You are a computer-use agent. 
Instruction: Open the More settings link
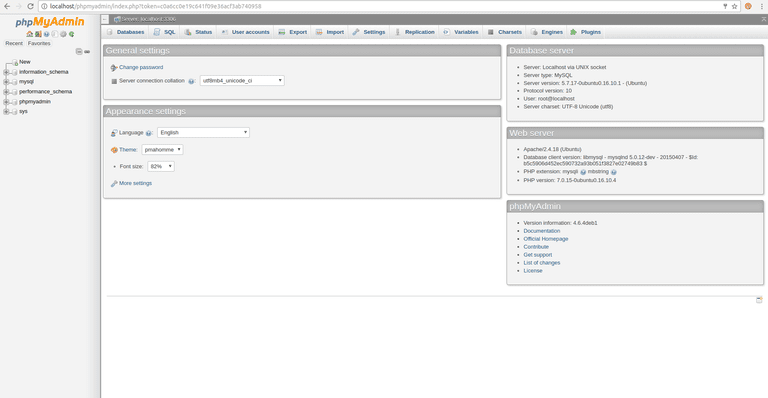[x=135, y=183]
